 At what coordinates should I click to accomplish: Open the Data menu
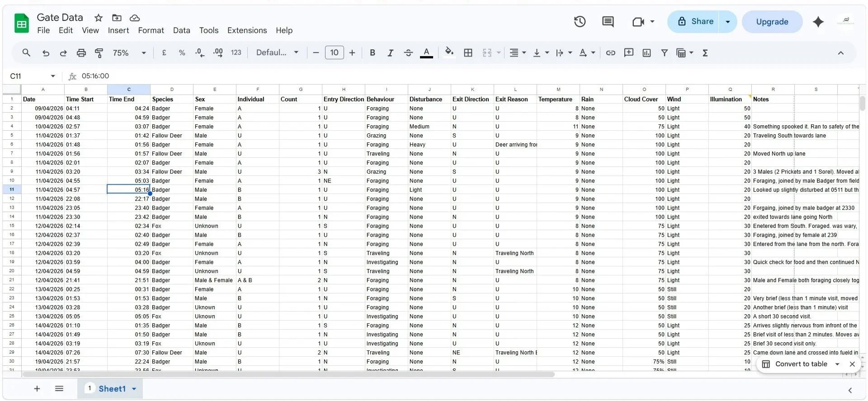point(181,30)
